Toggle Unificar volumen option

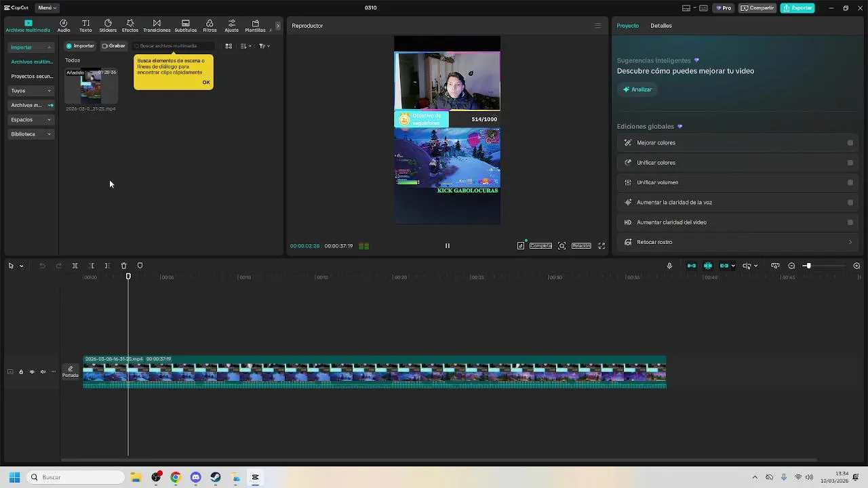[850, 182]
